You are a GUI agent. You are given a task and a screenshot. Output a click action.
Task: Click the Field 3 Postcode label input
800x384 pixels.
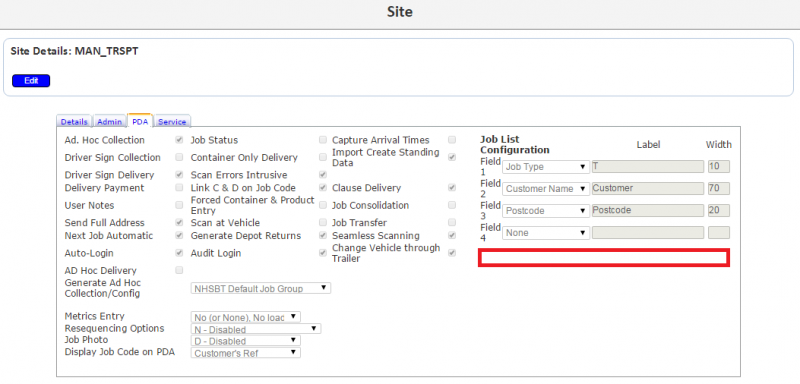[x=647, y=210]
